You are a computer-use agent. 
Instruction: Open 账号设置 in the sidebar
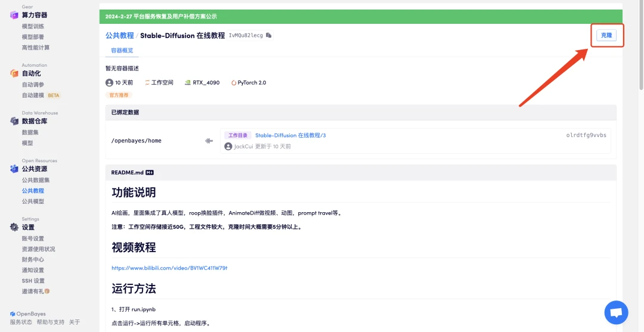click(x=33, y=238)
